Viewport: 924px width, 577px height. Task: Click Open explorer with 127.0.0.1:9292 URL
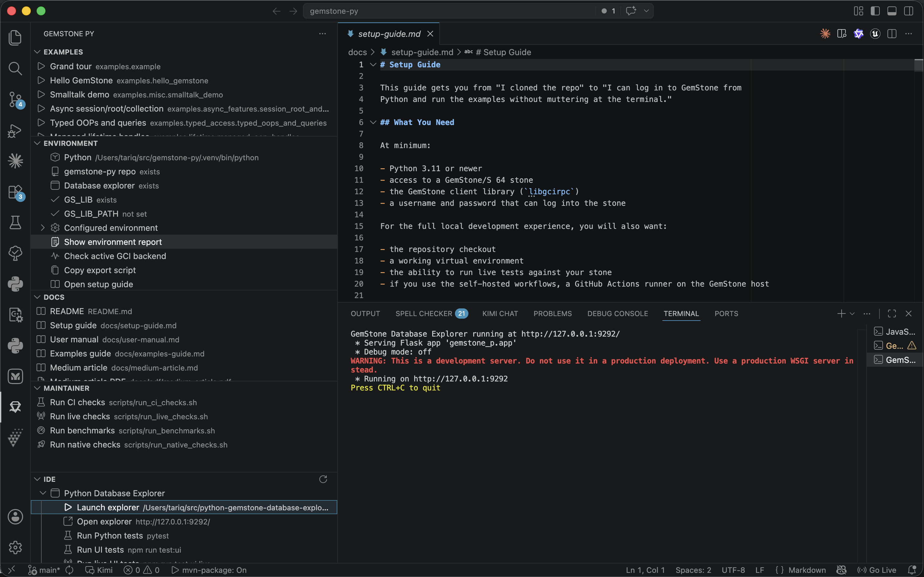pos(184,521)
